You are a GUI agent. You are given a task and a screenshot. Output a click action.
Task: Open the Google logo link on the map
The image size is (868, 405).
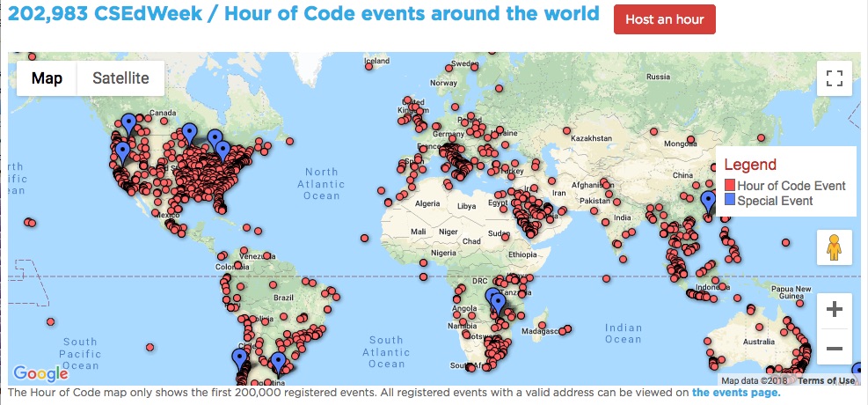tap(41, 374)
